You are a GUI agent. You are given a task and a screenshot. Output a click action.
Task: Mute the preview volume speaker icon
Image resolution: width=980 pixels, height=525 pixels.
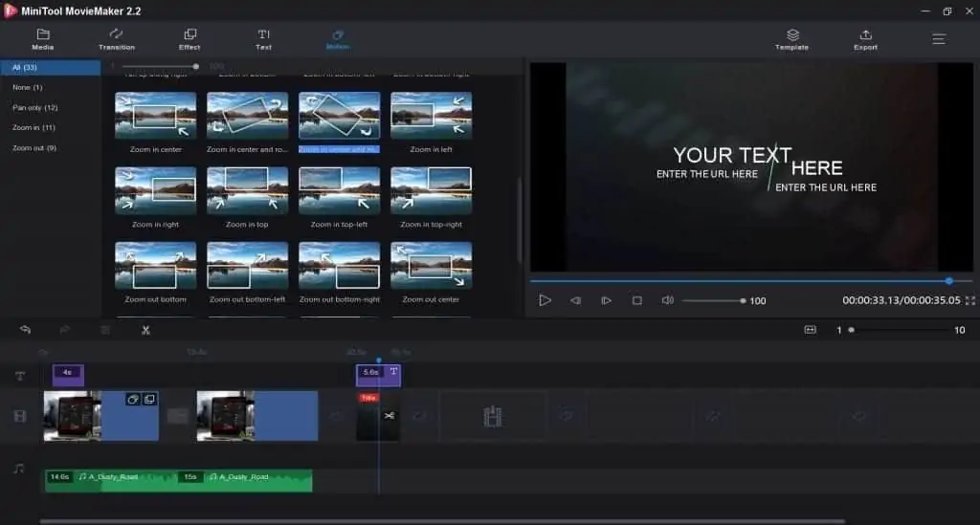[x=667, y=300]
